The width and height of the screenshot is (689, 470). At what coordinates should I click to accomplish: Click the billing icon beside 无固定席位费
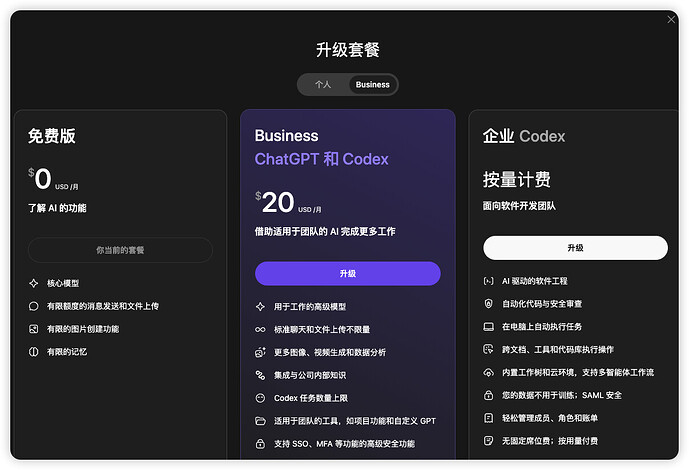488,441
